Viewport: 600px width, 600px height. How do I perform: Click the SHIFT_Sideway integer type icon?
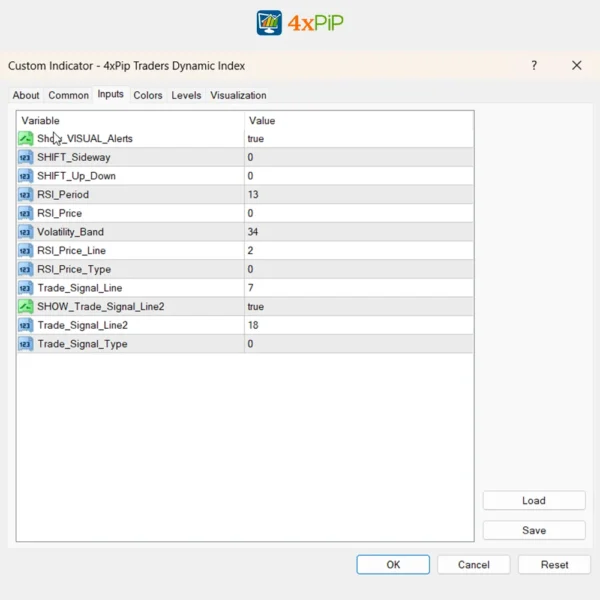tap(25, 158)
